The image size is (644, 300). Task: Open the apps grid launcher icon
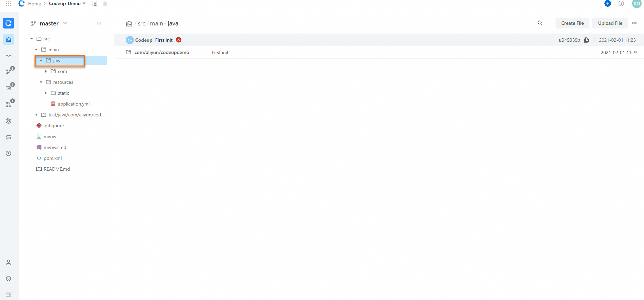click(x=8, y=4)
